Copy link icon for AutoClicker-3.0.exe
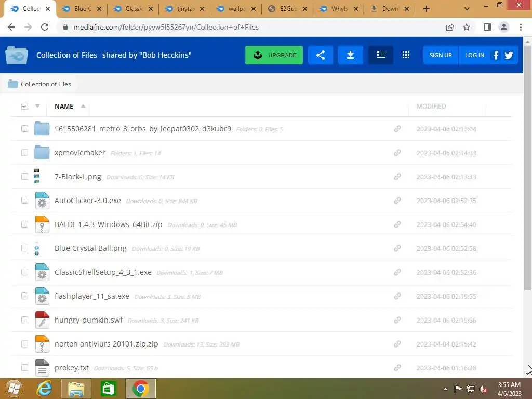This screenshot has width=532, height=399. pos(397,201)
